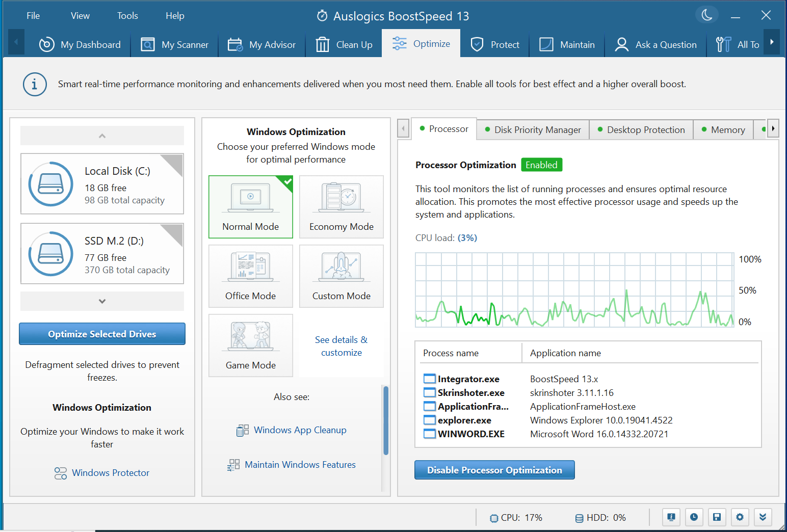Select Office Mode
The height and width of the screenshot is (532, 787).
[251, 276]
